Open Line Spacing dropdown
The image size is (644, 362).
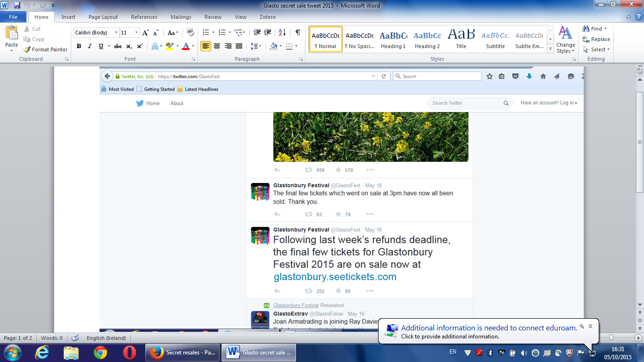(x=256, y=46)
